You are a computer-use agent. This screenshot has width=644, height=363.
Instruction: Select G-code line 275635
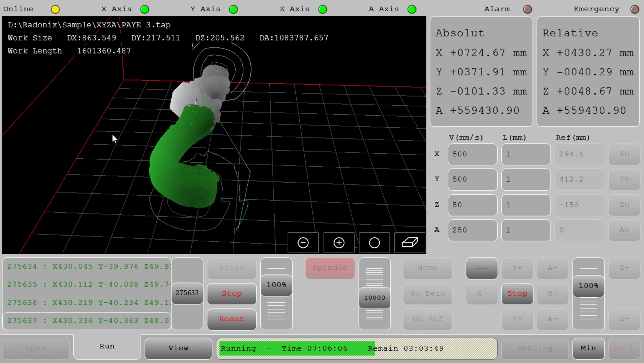pyautogui.click(x=87, y=284)
